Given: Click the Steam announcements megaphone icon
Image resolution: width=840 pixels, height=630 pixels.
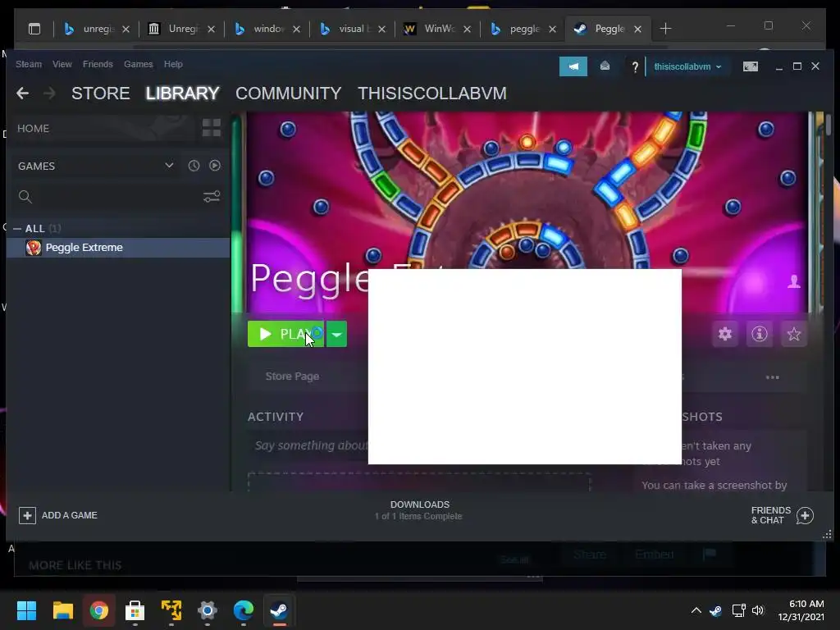Looking at the screenshot, I should pyautogui.click(x=573, y=66).
